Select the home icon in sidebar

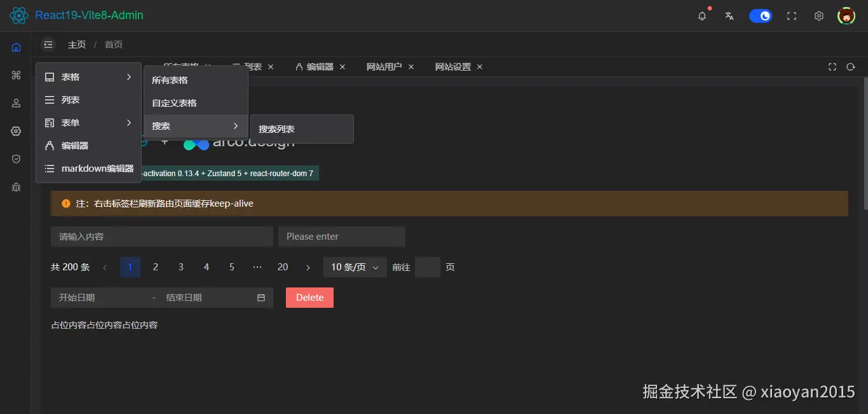click(17, 47)
